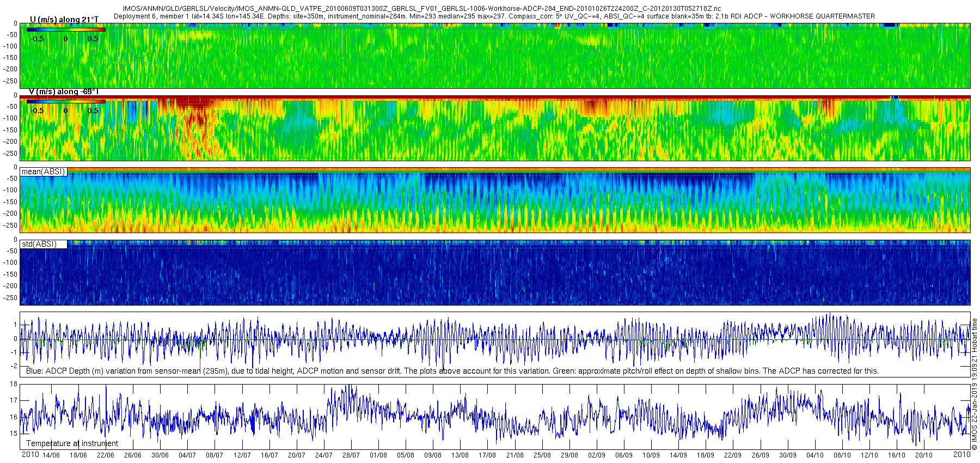
Task: Click the '02/09' date tick label
Action: (597, 455)
